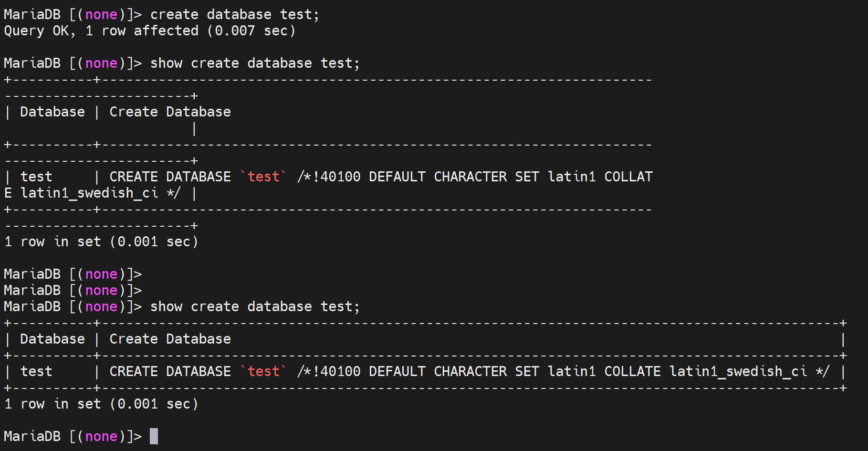Click the 'create database test;' command text

click(x=234, y=14)
